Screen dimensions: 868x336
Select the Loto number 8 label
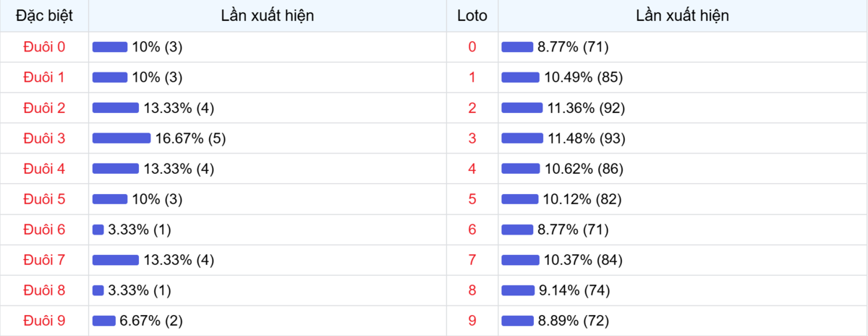[x=472, y=290]
